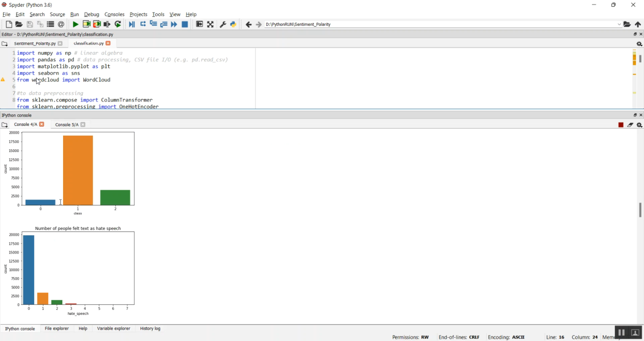Open the Tools menu
The height and width of the screenshot is (341, 644).
158,14
